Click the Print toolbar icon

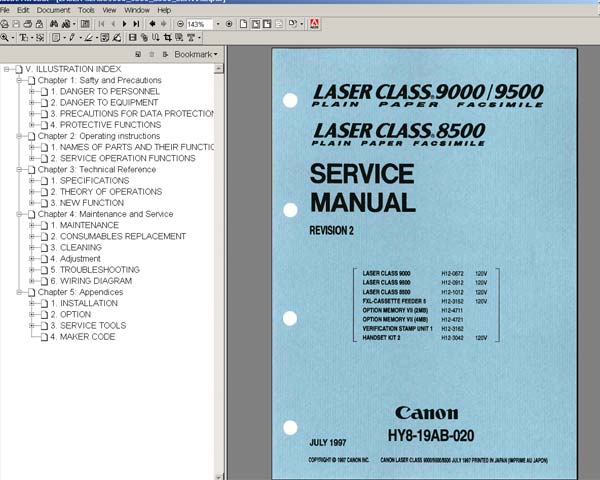pos(28,24)
